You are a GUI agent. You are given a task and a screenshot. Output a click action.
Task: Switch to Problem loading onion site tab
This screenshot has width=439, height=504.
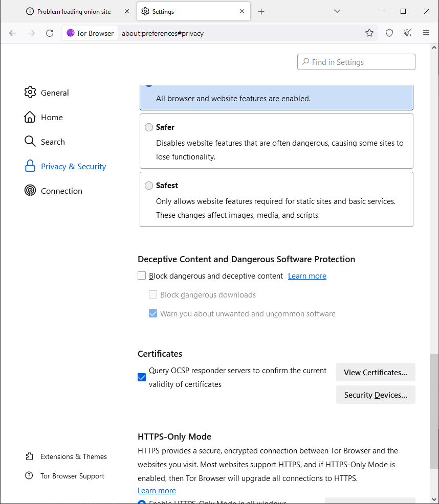(74, 12)
